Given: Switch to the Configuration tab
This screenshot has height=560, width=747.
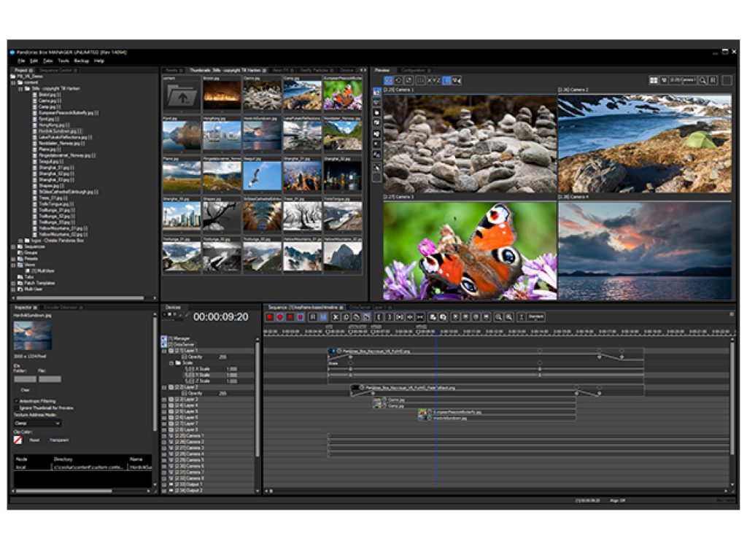Looking at the screenshot, I should point(413,70).
